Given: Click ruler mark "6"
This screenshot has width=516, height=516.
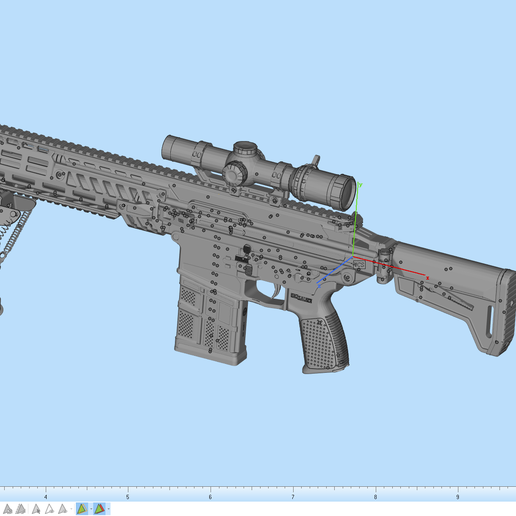Looking at the screenshot, I should [210, 497].
